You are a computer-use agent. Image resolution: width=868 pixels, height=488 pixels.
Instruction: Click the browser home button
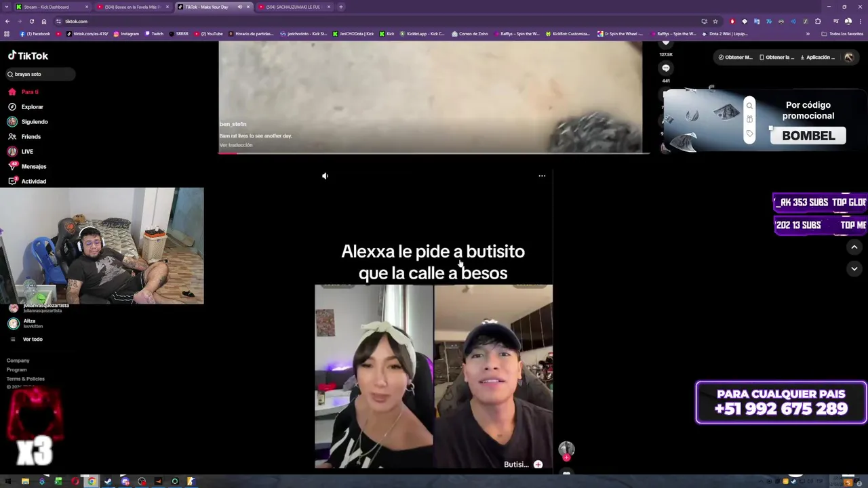[44, 21]
